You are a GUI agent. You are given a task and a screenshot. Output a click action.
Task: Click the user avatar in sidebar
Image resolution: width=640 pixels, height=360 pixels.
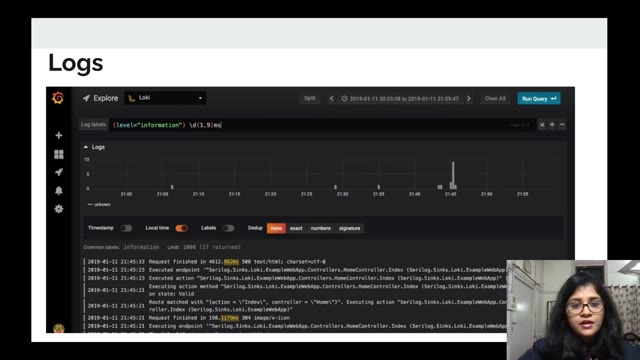pos(59,328)
